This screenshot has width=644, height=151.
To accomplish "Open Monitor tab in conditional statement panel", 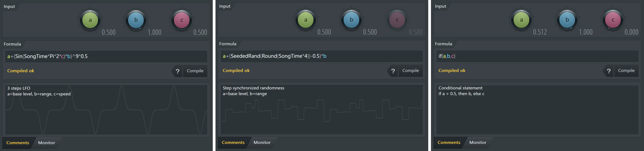I will pos(478,143).
